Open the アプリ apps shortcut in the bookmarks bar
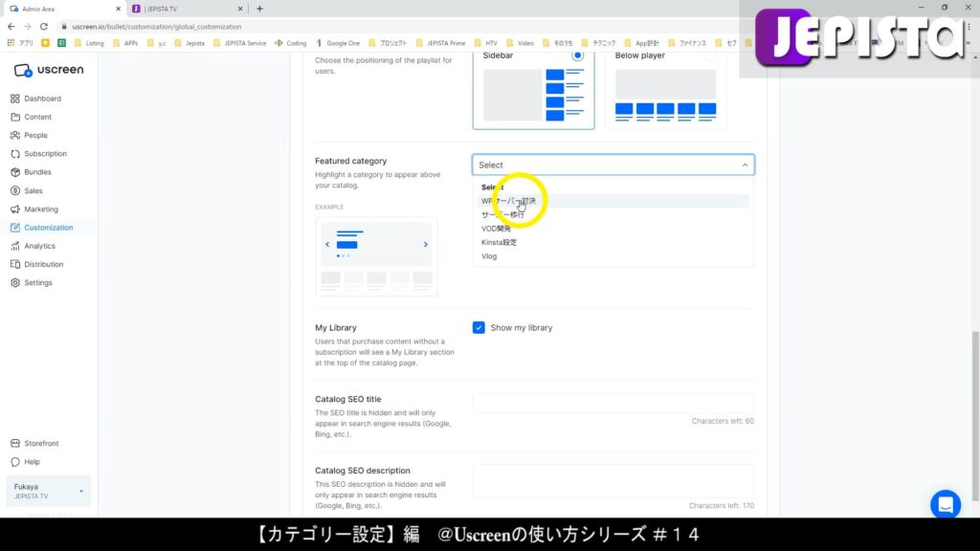Viewport: 980px width, 551px height. coord(21,43)
